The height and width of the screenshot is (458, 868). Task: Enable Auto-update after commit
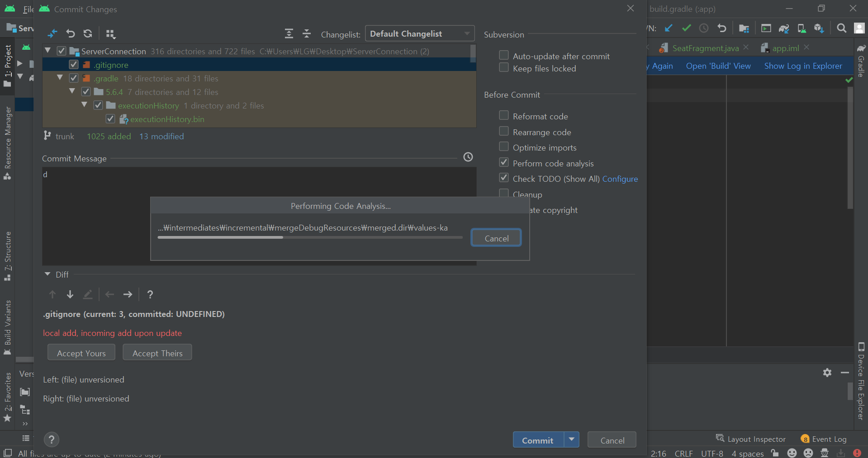click(x=504, y=55)
